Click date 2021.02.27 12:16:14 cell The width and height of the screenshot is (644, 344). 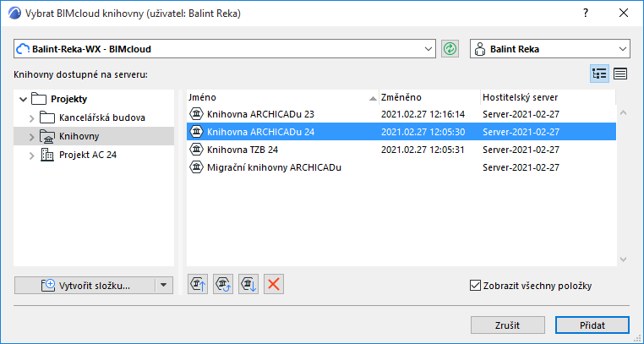point(423,114)
